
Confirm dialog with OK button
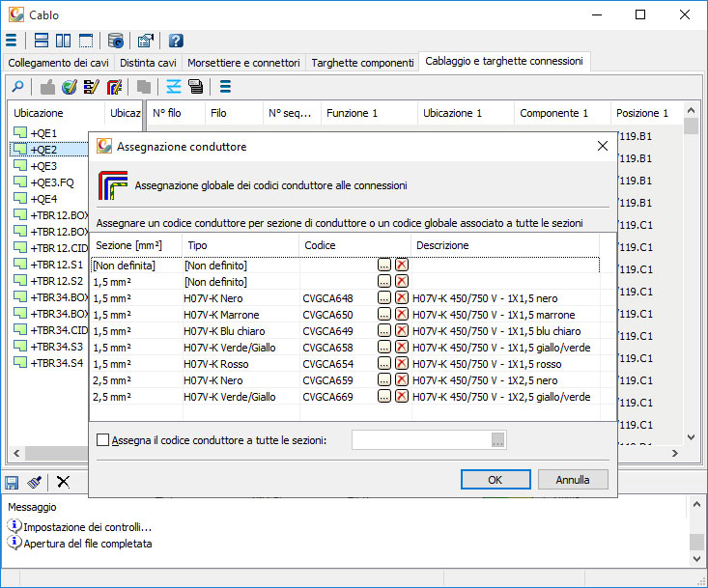tap(496, 480)
